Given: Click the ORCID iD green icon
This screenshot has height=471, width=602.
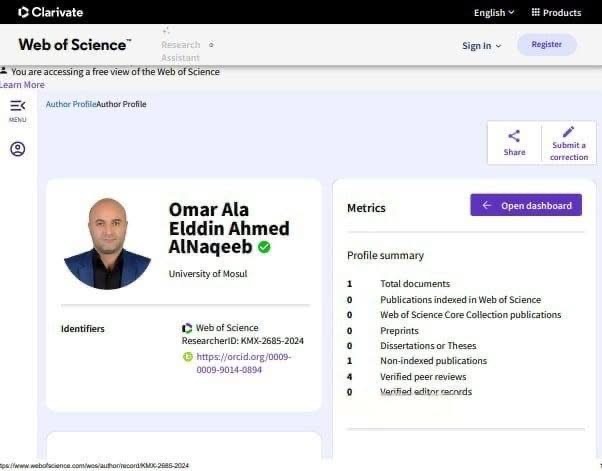Looking at the screenshot, I should (187, 356).
